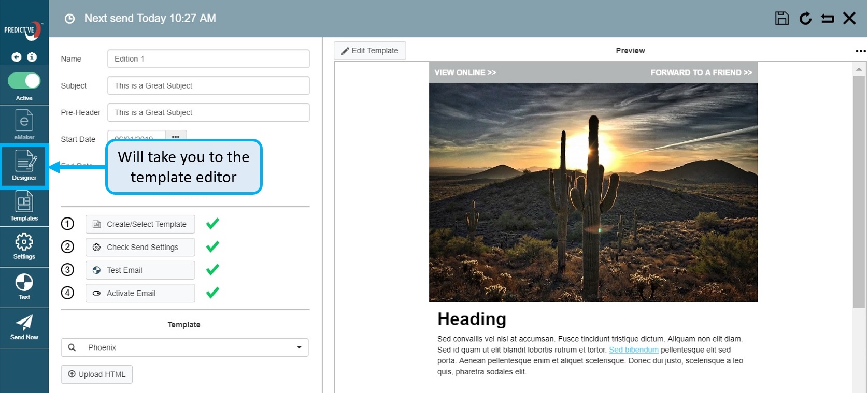The height and width of the screenshot is (393, 868).
Task: Toggle the Active switch off
Action: [x=24, y=81]
